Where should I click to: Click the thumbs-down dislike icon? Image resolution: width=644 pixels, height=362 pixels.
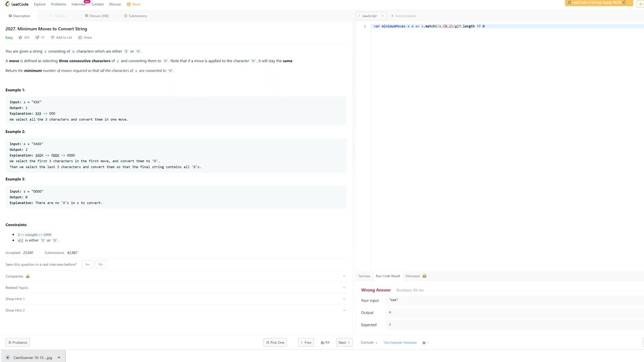coord(37,37)
